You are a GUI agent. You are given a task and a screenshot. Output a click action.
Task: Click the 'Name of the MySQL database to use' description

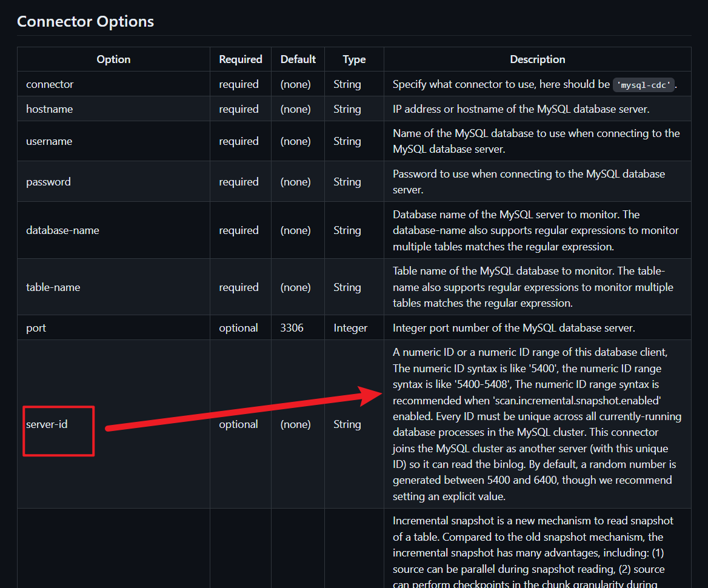pyautogui.click(x=536, y=141)
